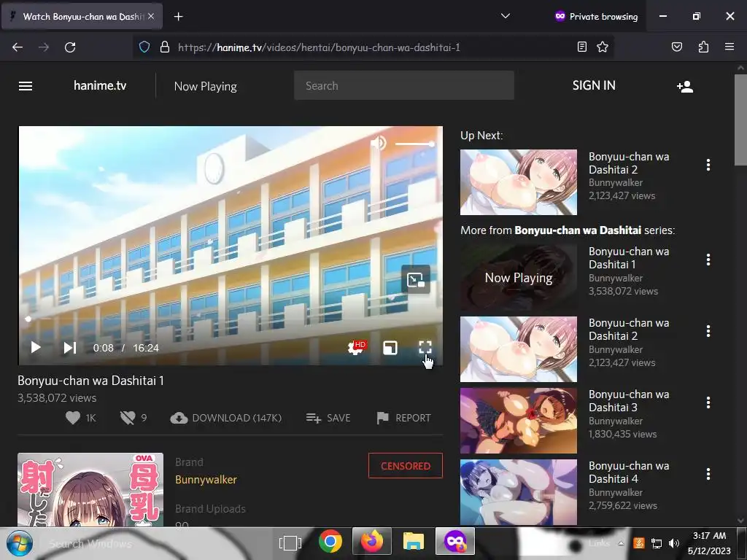The image size is (747, 560).
Task: Open Bunnywalker brand link
Action: click(x=206, y=480)
